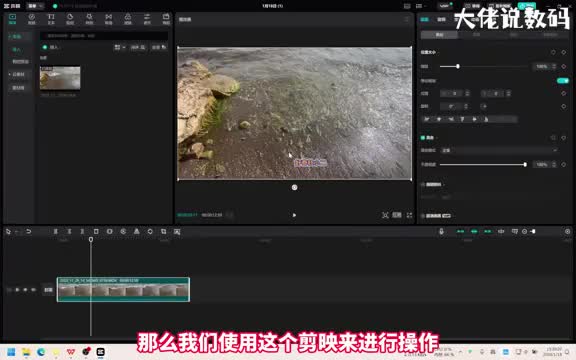The width and height of the screenshot is (576, 360).
Task: Open the Media tab in the top toolbar
Action: (12, 19)
